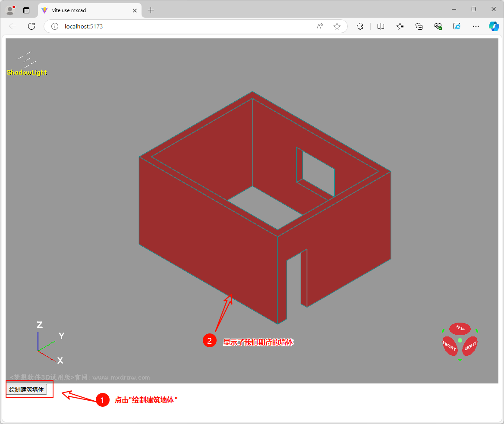Click the XYZ axis indicator

[x=50, y=343]
